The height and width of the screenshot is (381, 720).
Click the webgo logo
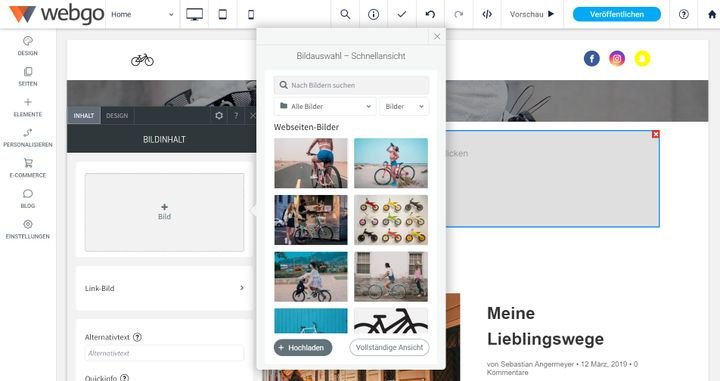(x=56, y=14)
